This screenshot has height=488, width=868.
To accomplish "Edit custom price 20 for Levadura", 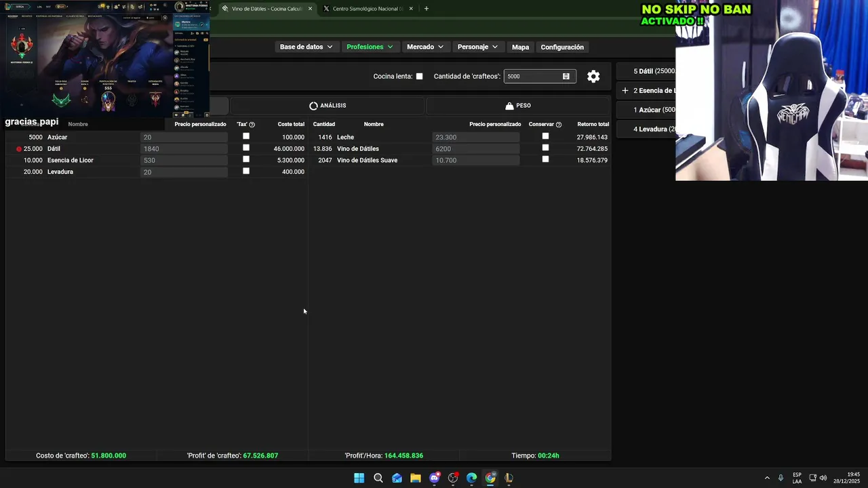I will pyautogui.click(x=184, y=172).
